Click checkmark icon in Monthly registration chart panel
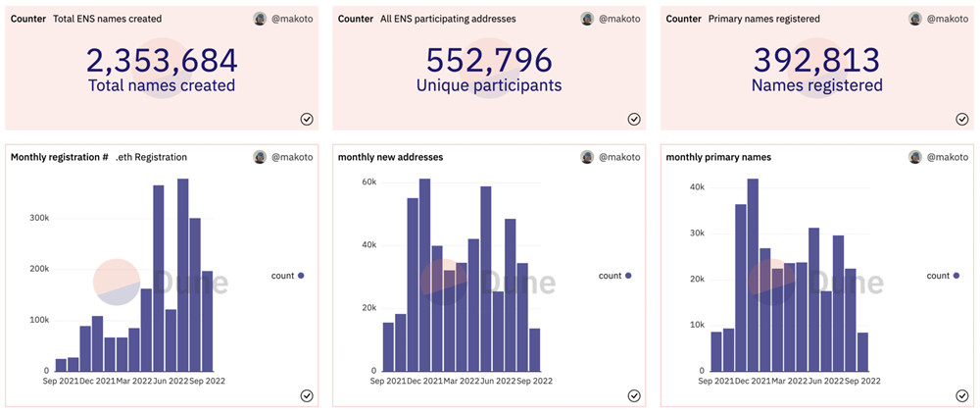Image resolution: width=980 pixels, height=415 pixels. tap(307, 395)
